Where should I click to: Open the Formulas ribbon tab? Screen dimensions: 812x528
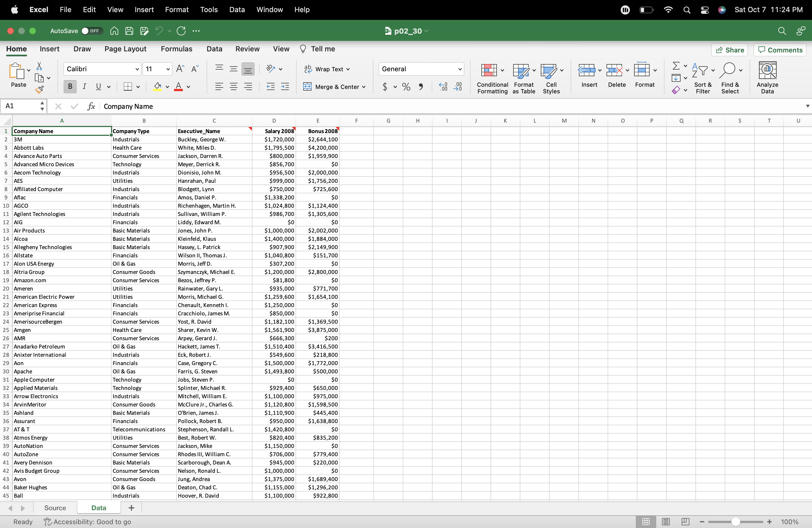176,49
